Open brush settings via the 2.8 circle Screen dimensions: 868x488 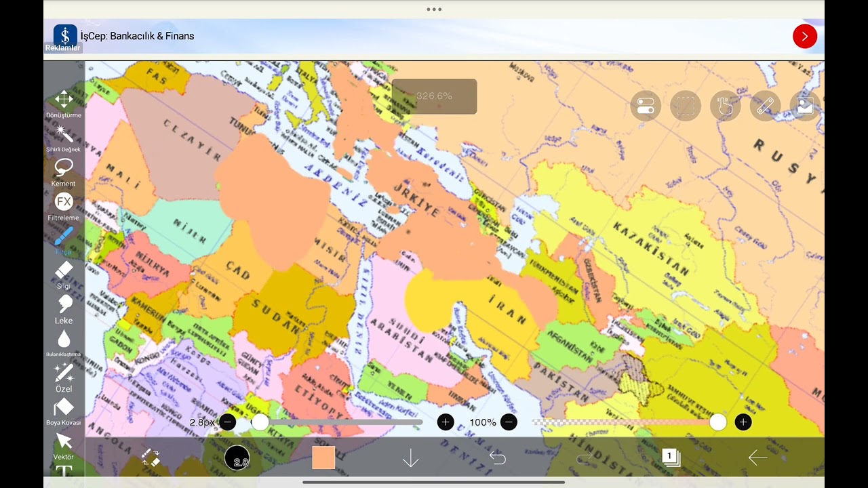pos(237,458)
